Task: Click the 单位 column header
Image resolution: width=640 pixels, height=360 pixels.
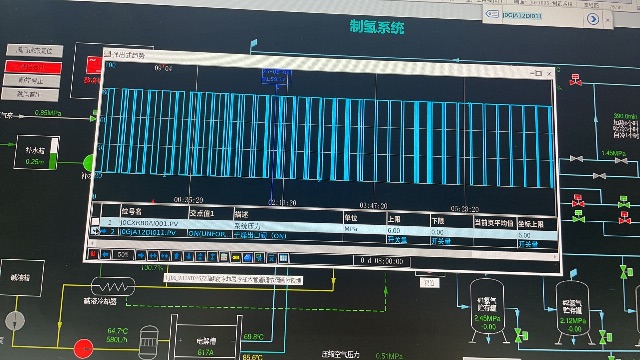Action: [351, 218]
